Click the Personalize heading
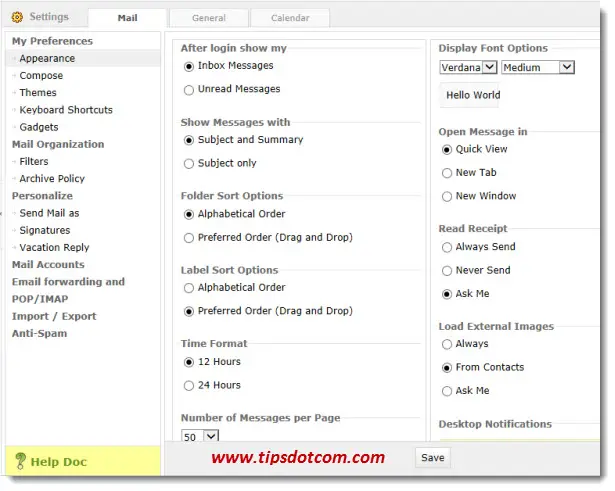The image size is (615, 491). (x=42, y=196)
